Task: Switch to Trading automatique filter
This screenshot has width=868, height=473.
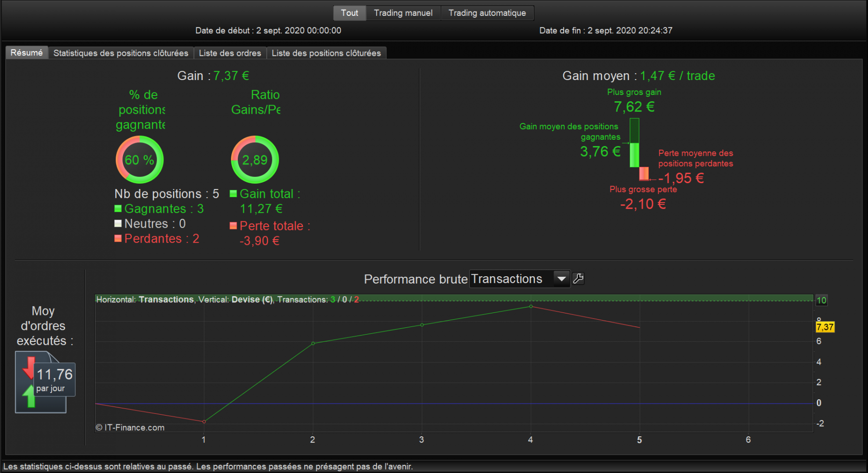Action: pos(487,13)
